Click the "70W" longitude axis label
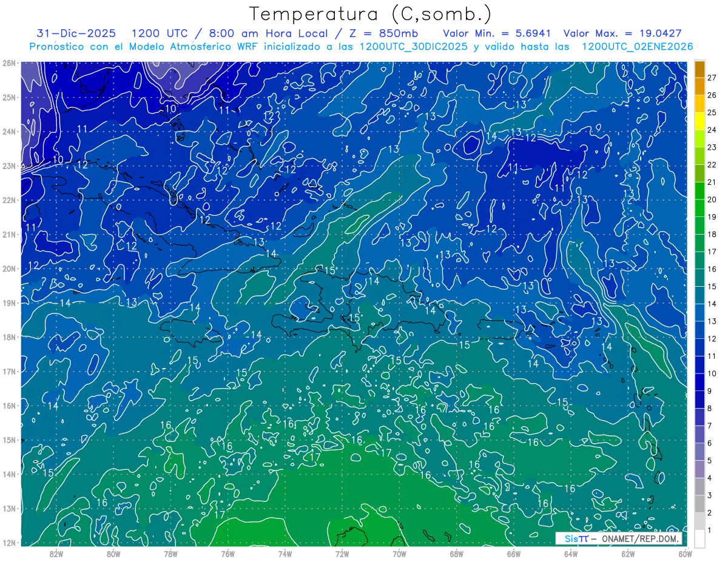This screenshot has height=562, width=728. point(399,553)
